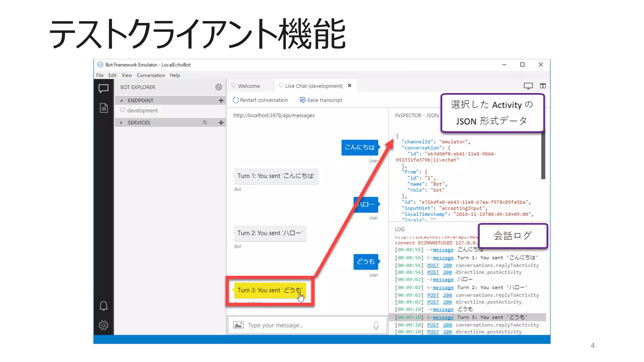Open the Conversation menu
Image resolution: width=644 pixels, height=362 pixels.
coord(151,75)
